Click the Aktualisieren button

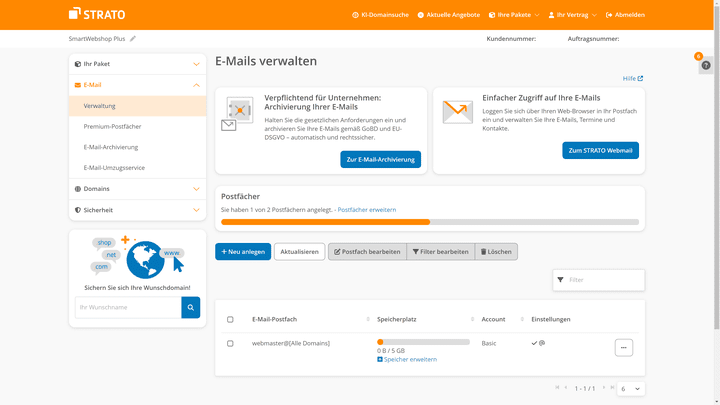click(x=299, y=252)
